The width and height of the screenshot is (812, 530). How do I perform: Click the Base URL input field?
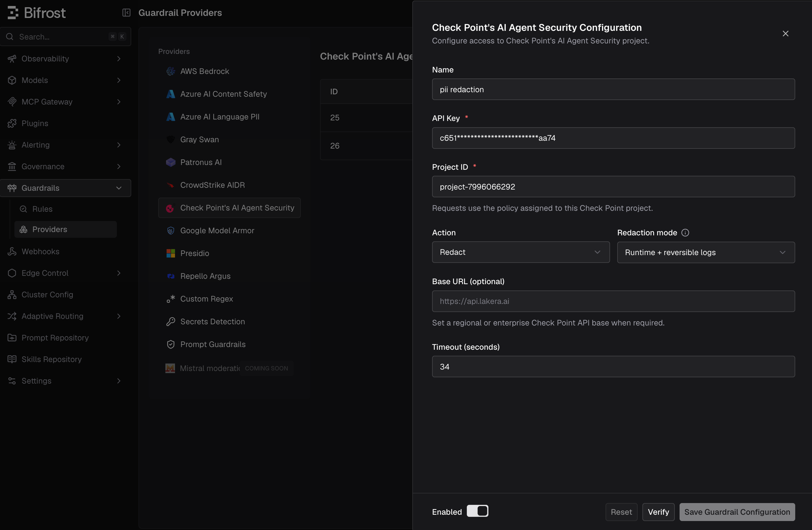click(613, 301)
